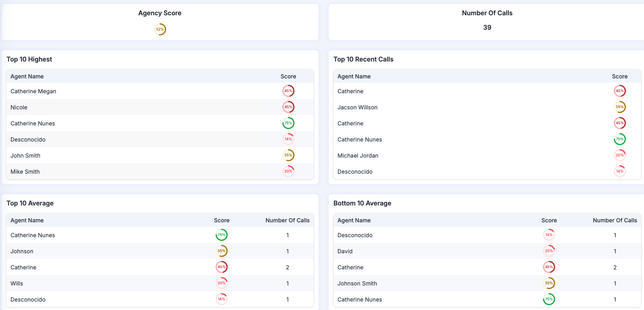
Task: Click the Top 10 Average panel title
Action: (30, 203)
